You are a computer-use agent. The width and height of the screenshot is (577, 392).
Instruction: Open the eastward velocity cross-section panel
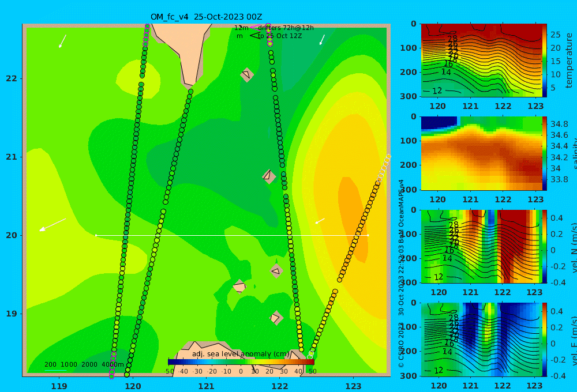click(481, 340)
